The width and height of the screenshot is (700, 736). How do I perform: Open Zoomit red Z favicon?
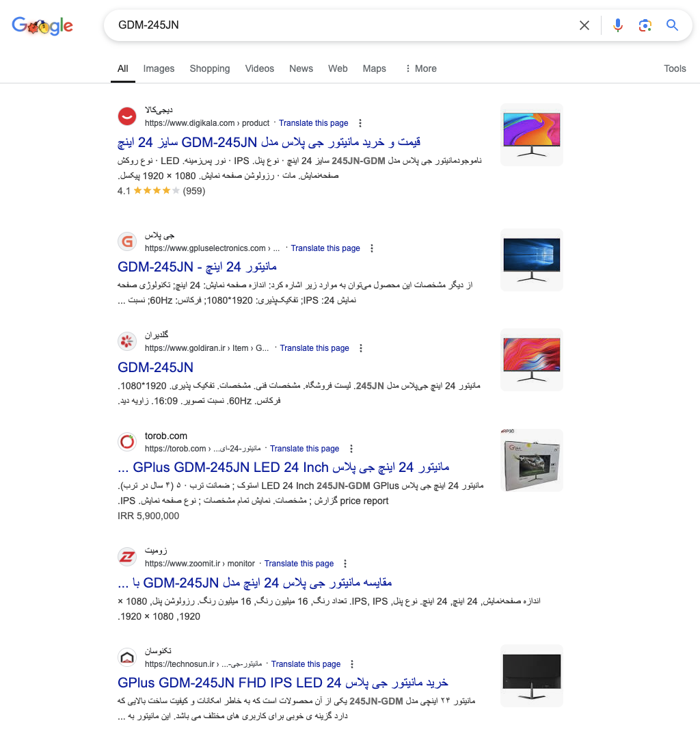(x=127, y=557)
